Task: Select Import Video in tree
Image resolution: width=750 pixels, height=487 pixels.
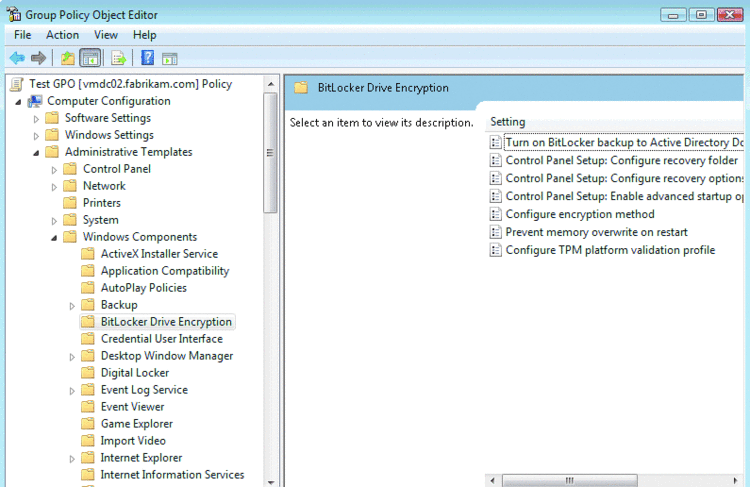Action: (133, 441)
